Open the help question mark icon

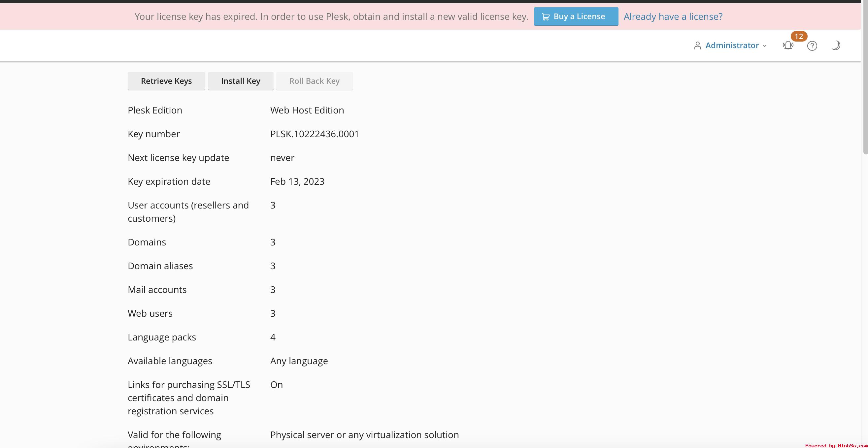click(812, 46)
